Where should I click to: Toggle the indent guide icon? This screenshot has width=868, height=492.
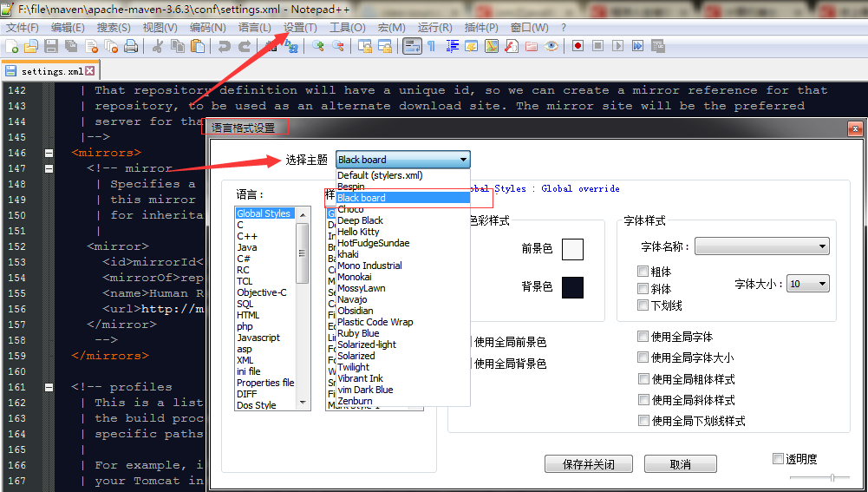coord(453,47)
